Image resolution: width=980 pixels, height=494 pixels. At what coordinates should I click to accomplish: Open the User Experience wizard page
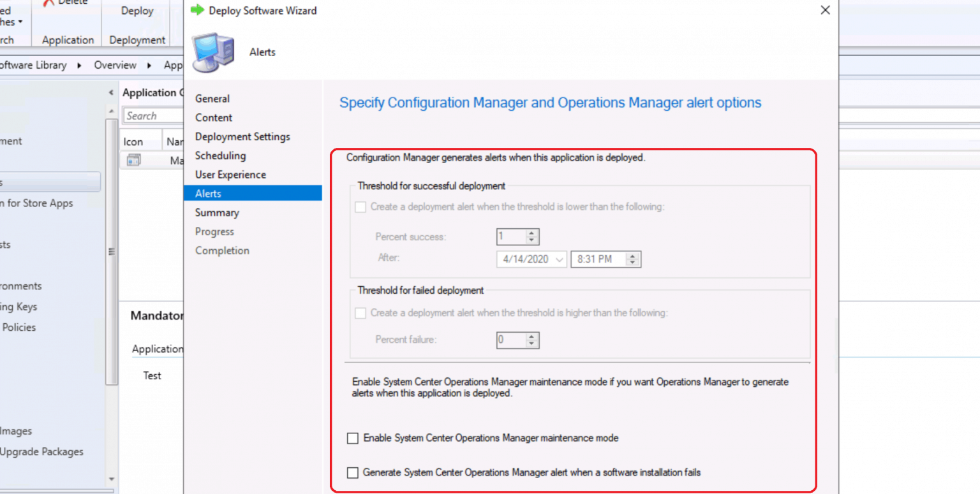[230, 174]
